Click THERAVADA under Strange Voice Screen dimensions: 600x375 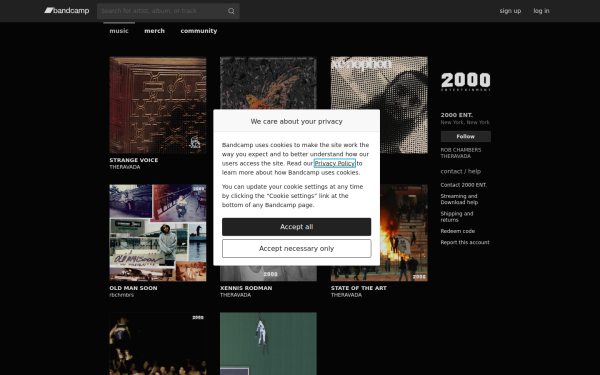click(125, 167)
